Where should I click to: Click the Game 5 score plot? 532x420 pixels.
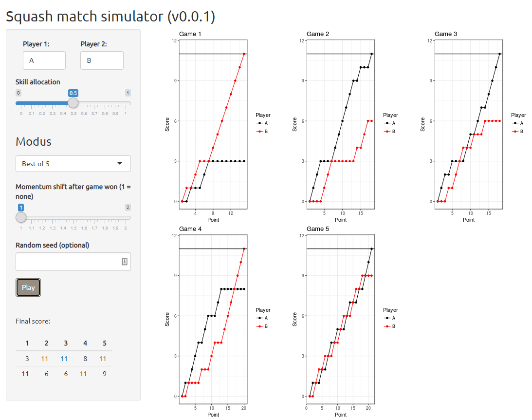click(341, 322)
